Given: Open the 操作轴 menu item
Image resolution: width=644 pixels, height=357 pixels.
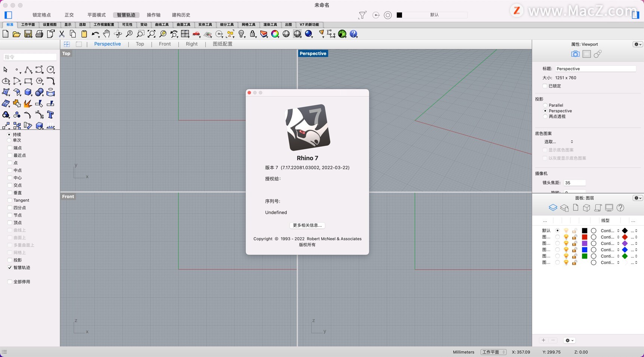Looking at the screenshot, I should point(154,15).
